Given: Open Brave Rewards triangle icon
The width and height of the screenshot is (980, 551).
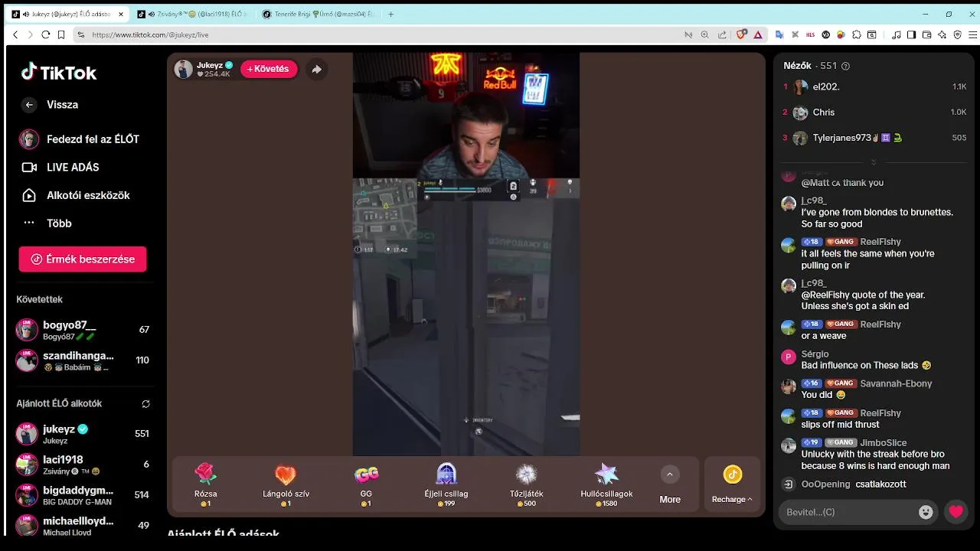Looking at the screenshot, I should [758, 34].
